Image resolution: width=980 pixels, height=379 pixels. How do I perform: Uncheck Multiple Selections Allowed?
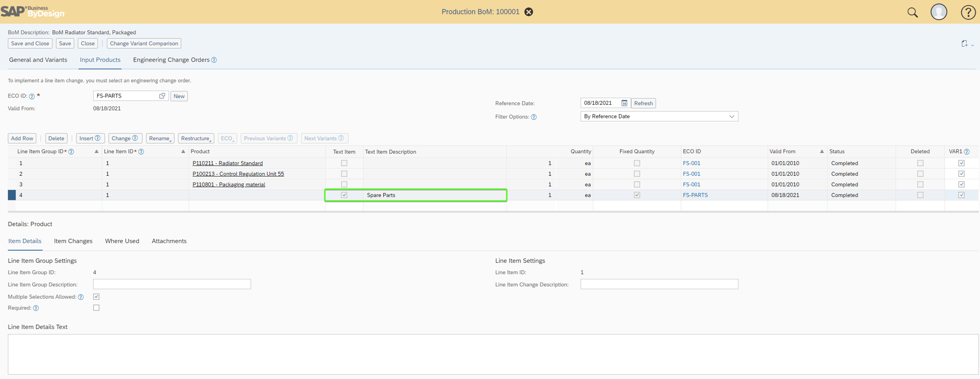[x=97, y=297]
